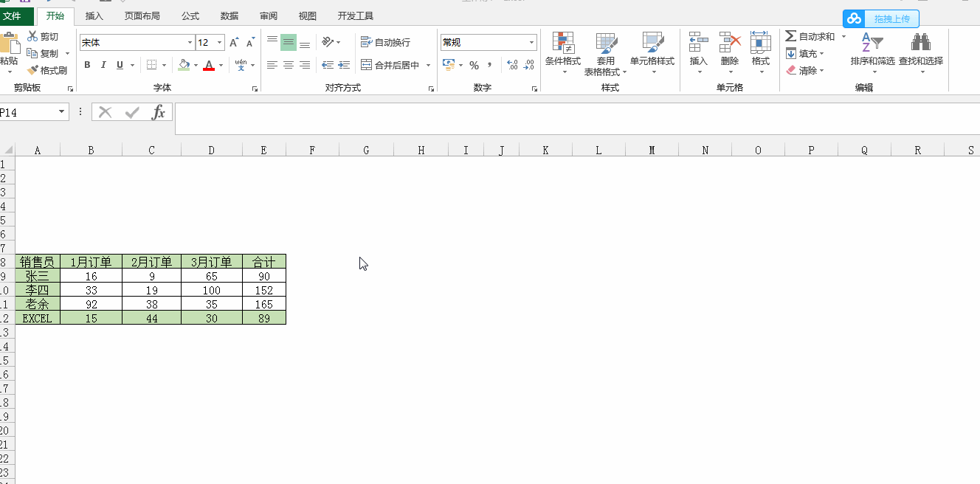Apply accounting number format
Image resolution: width=980 pixels, height=484 pixels.
448,65
